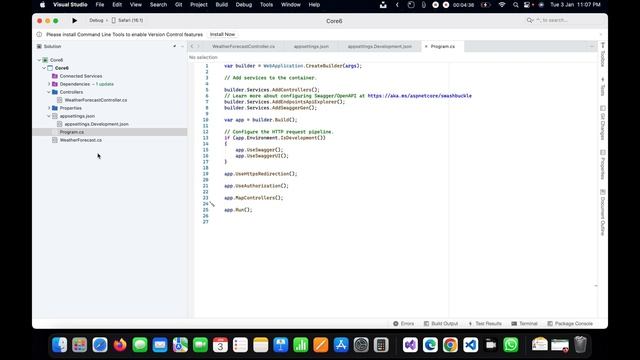Collapse the Core6 project node
The image size is (640, 360).
tap(44, 68)
